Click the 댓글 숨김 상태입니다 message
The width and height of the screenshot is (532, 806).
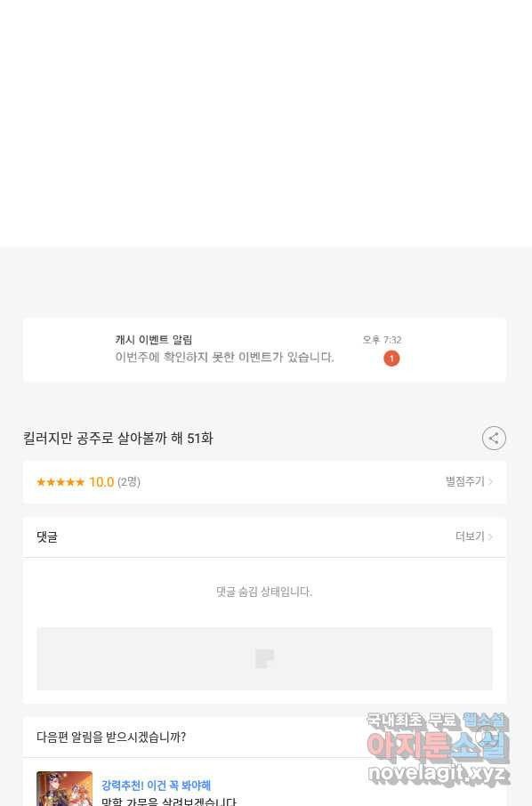pyautogui.click(x=264, y=592)
